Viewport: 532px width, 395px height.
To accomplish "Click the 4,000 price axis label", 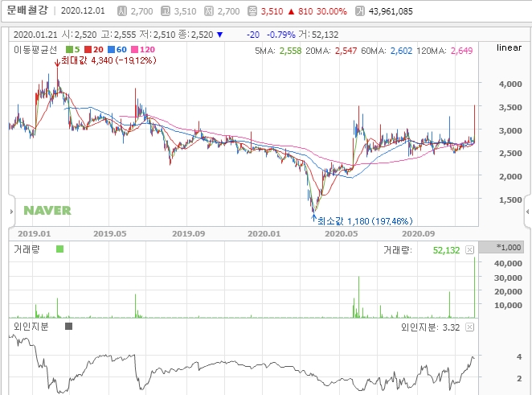I will pos(510,84).
